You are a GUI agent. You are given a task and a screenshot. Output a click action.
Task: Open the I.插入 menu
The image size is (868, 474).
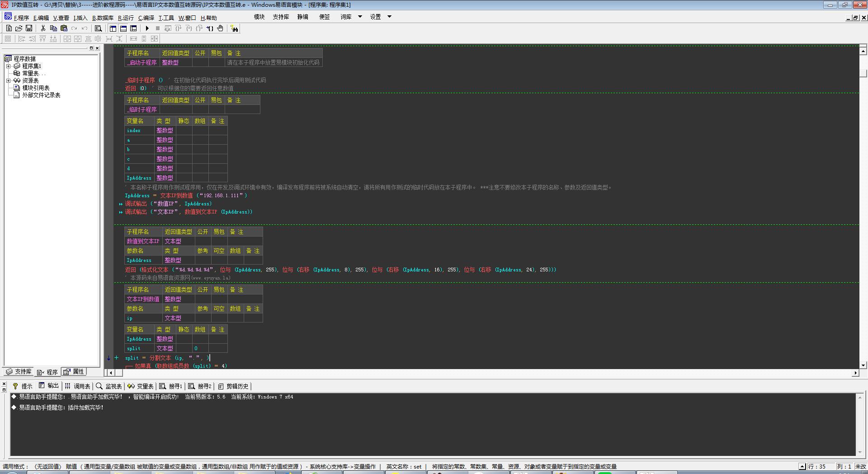[80, 18]
